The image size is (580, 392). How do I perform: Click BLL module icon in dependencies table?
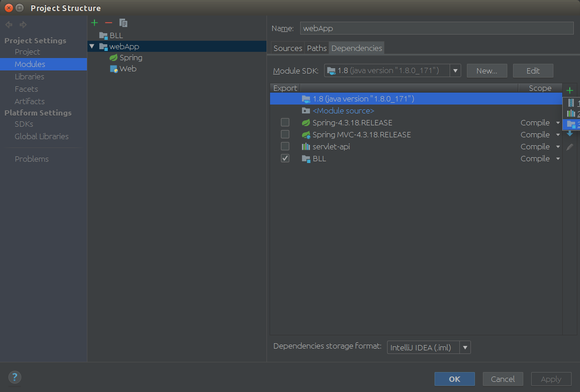(306, 159)
